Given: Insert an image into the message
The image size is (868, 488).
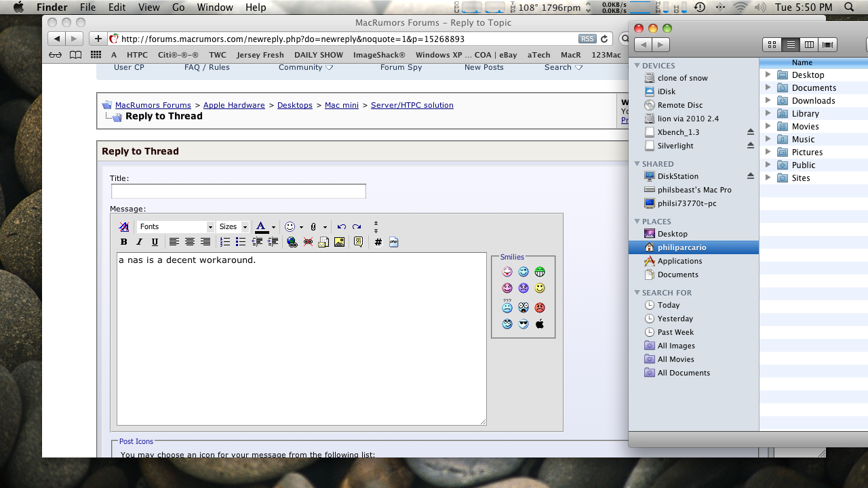Looking at the screenshot, I should [x=339, y=242].
